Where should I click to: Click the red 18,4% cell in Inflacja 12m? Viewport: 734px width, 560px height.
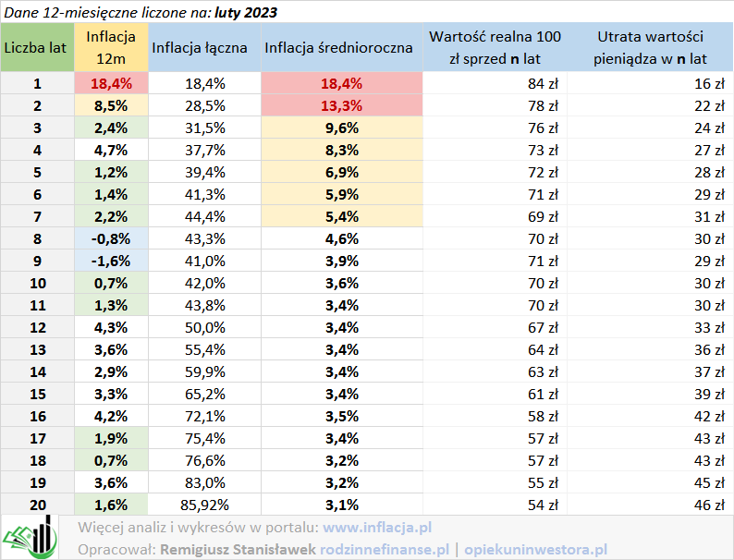point(111,83)
